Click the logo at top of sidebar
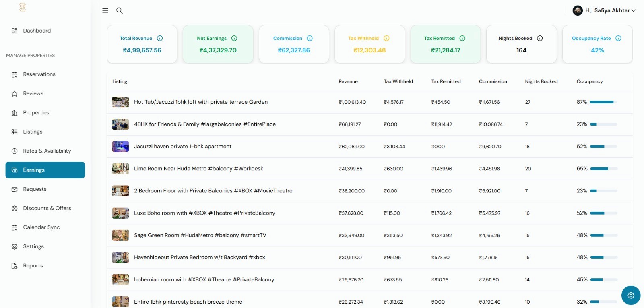The height and width of the screenshot is (308, 644). click(23, 7)
